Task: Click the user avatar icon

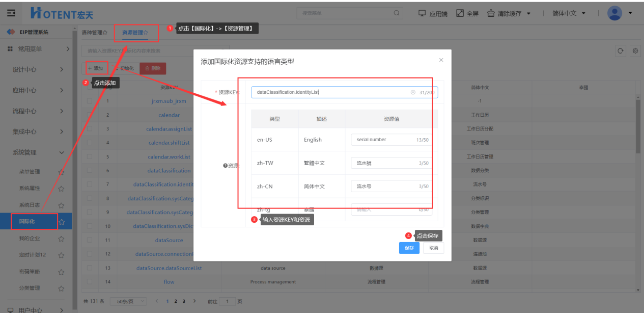Action: coord(615,13)
